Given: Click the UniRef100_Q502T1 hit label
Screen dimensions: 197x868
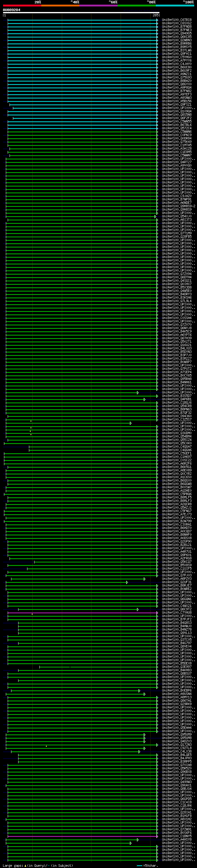Looking at the screenshot, I should tap(177, 342).
